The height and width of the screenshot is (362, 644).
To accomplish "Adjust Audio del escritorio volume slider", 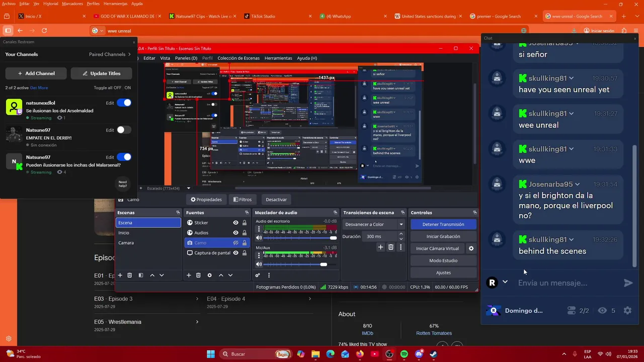I will [300, 238].
